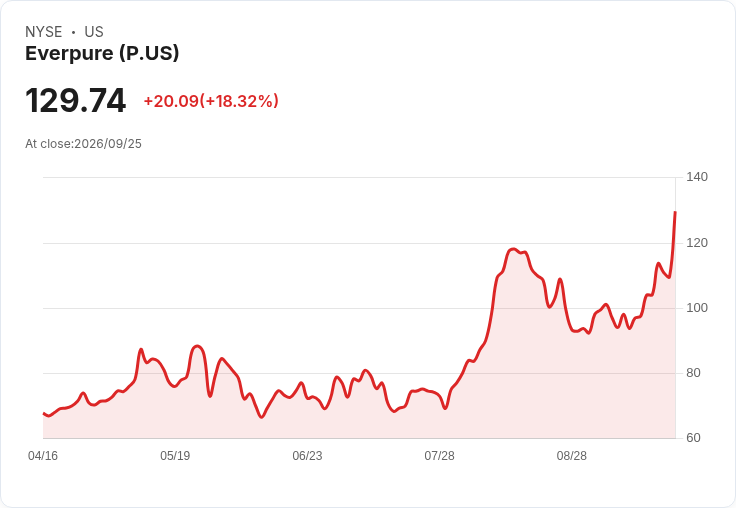
Task: Select the 04/16 date on x-axis
Action: click(43, 455)
